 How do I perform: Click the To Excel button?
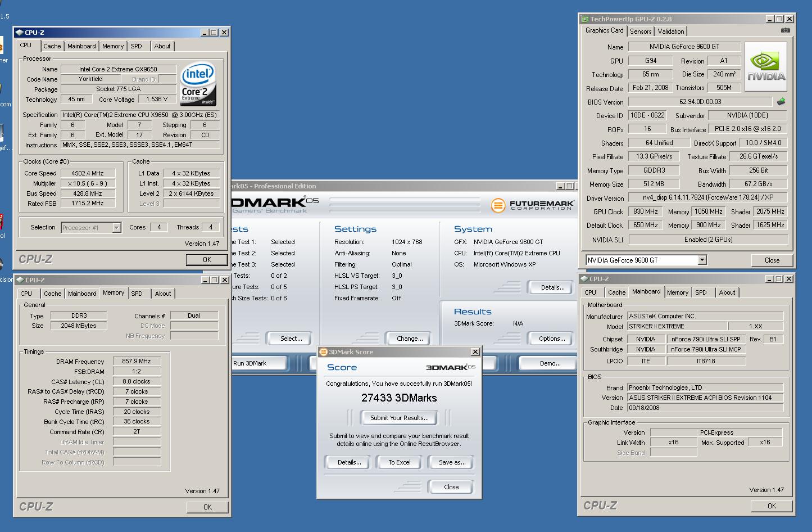[x=400, y=462]
